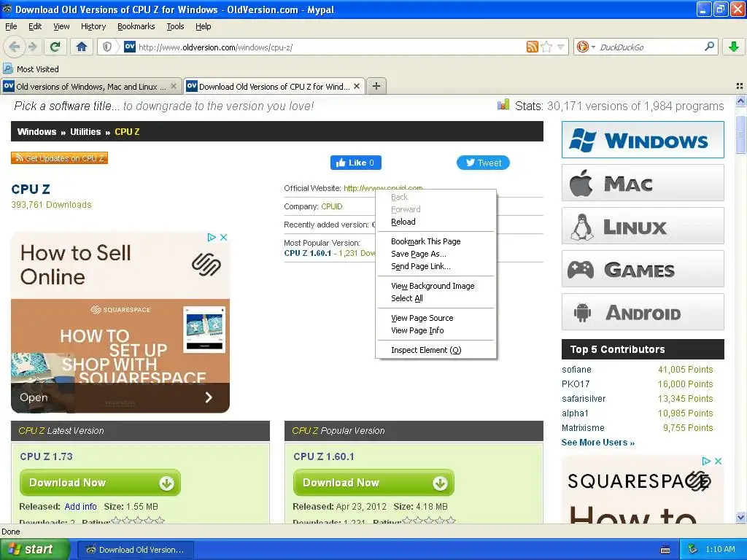Go forward using the Forward arrow button
This screenshot has height=560, width=747.
pyautogui.click(x=32, y=47)
